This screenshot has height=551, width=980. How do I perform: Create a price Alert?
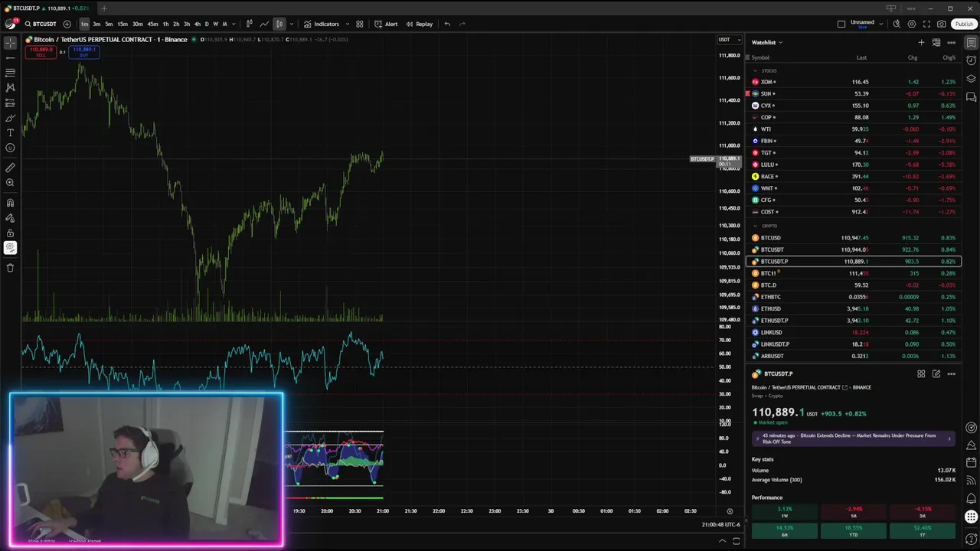pos(386,24)
